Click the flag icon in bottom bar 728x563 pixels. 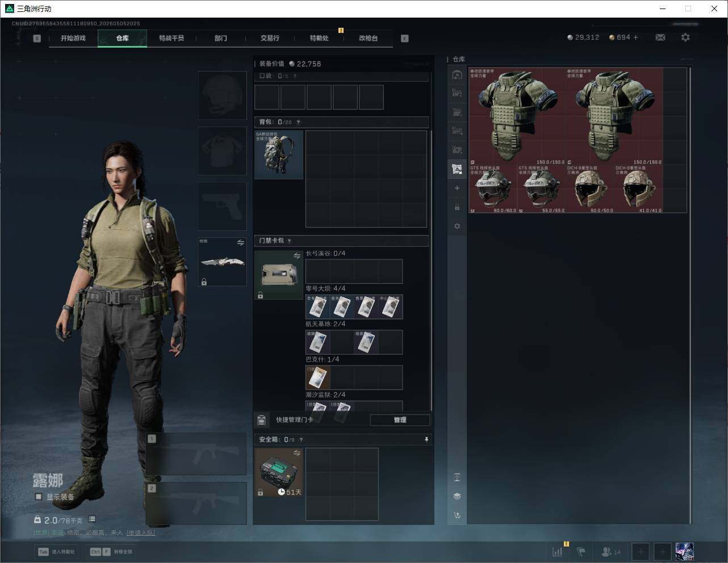coord(581,552)
